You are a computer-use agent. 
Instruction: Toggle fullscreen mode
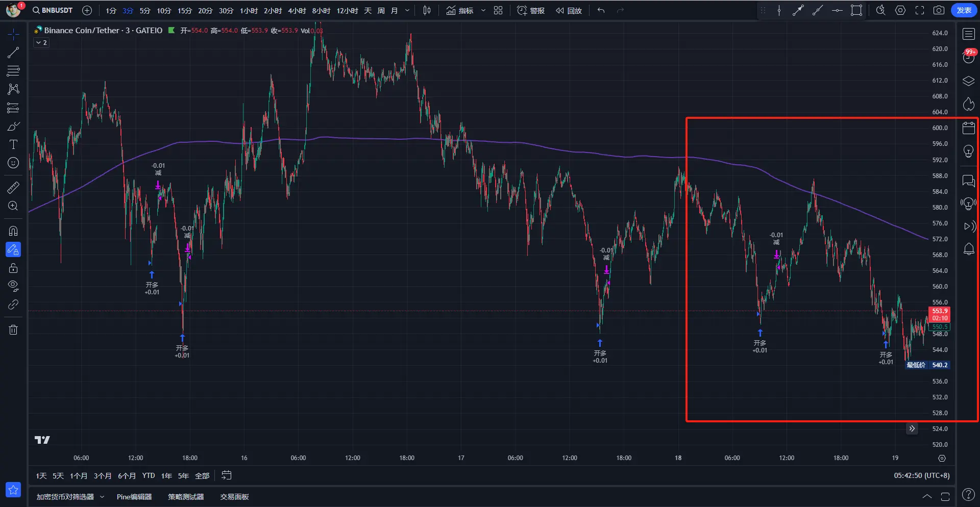(919, 11)
